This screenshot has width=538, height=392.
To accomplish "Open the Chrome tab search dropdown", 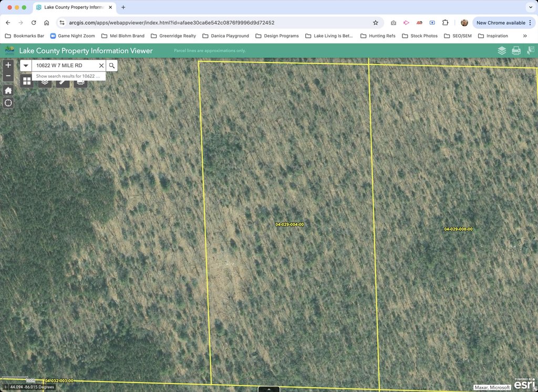I will [530, 7].
